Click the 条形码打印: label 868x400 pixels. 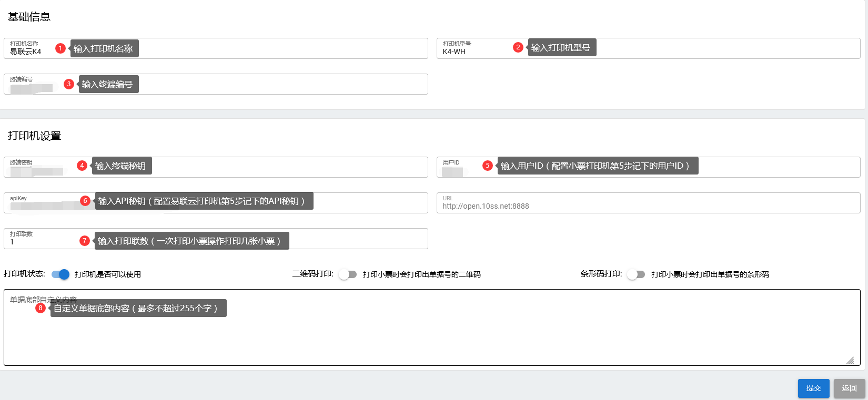601,274
